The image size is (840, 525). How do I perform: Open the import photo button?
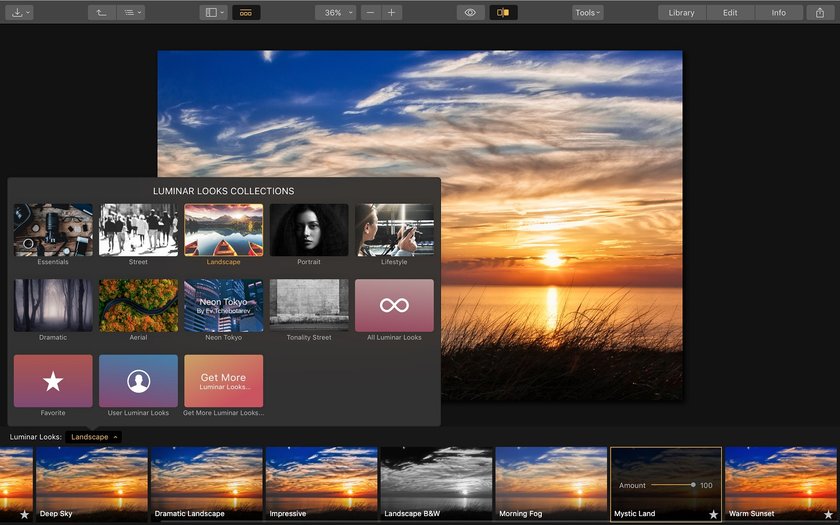[19, 12]
